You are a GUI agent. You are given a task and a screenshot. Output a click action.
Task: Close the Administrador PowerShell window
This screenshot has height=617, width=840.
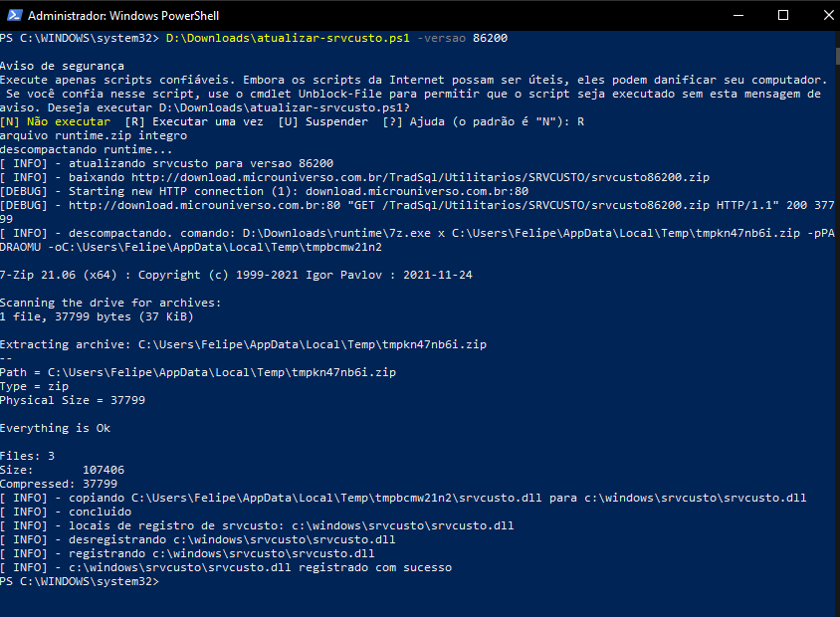827,16
